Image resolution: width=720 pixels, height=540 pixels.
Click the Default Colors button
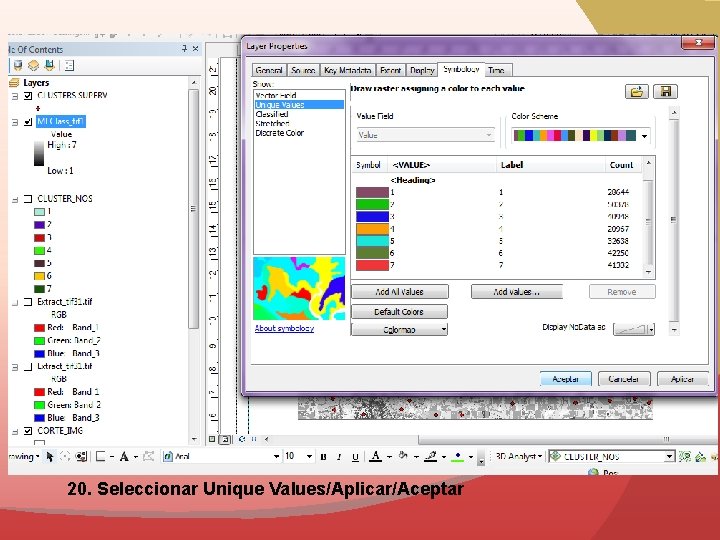[399, 312]
